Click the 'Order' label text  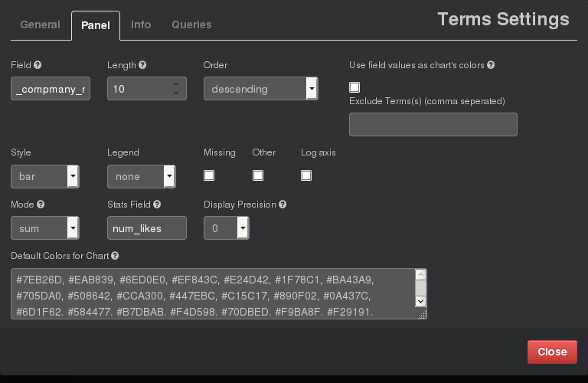coord(215,65)
